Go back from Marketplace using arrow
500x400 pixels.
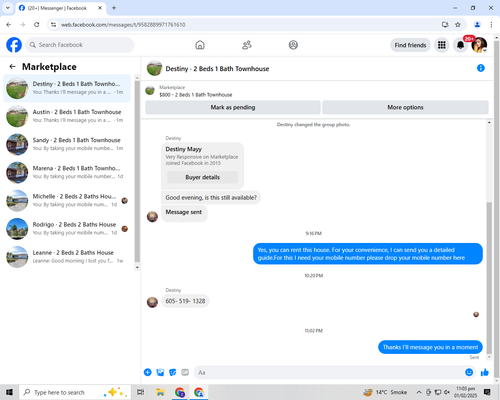point(12,67)
